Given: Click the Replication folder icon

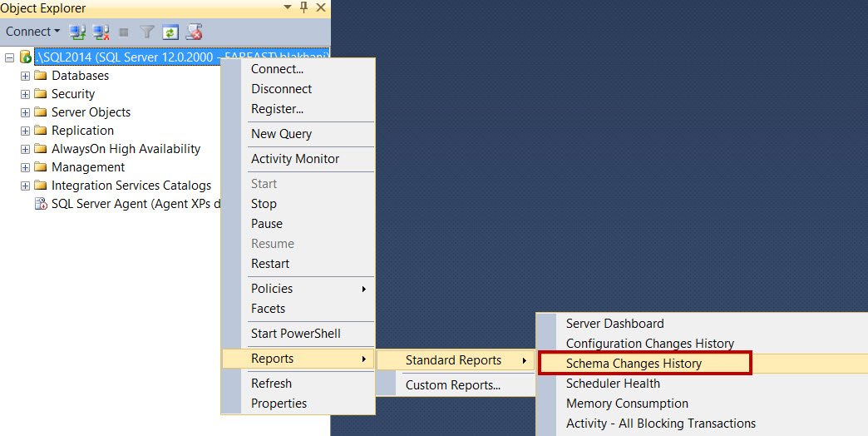Looking at the screenshot, I should (41, 130).
